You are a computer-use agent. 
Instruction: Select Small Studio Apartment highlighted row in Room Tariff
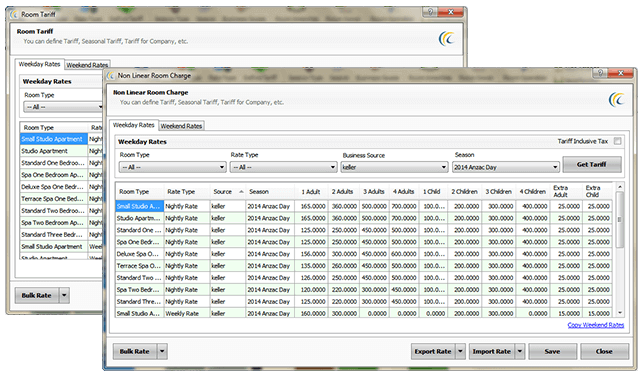[61, 139]
